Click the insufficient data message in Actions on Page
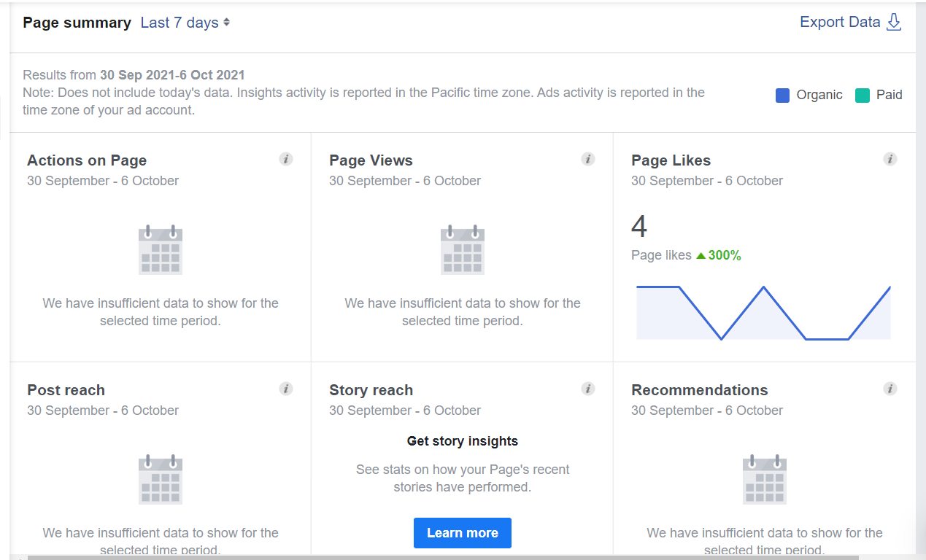Viewport: 926px width, 560px height. tap(161, 312)
